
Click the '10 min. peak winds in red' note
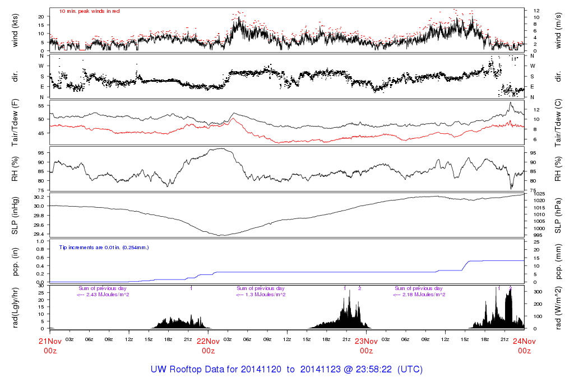(89, 11)
